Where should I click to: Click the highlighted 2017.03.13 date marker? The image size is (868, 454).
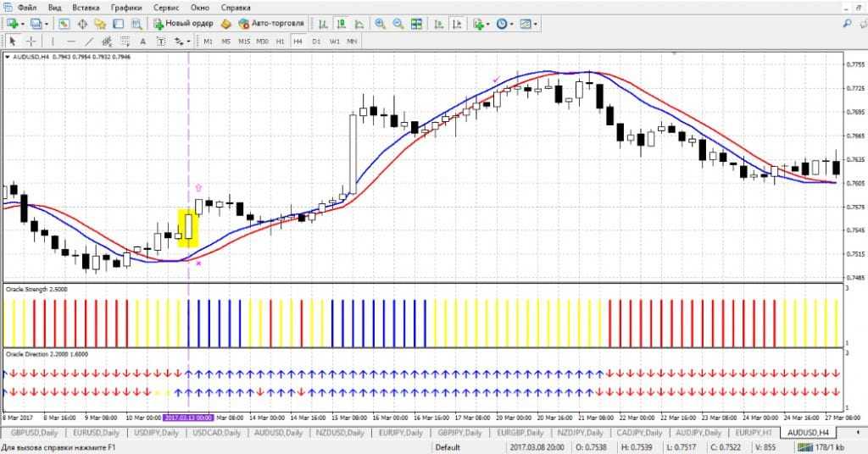click(187, 418)
